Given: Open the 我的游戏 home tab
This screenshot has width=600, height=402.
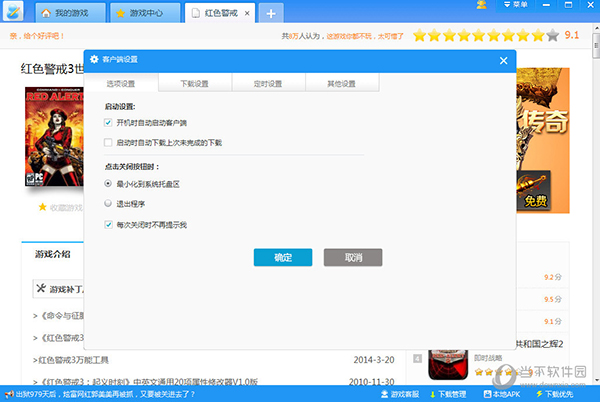Looking at the screenshot, I should pos(70,13).
